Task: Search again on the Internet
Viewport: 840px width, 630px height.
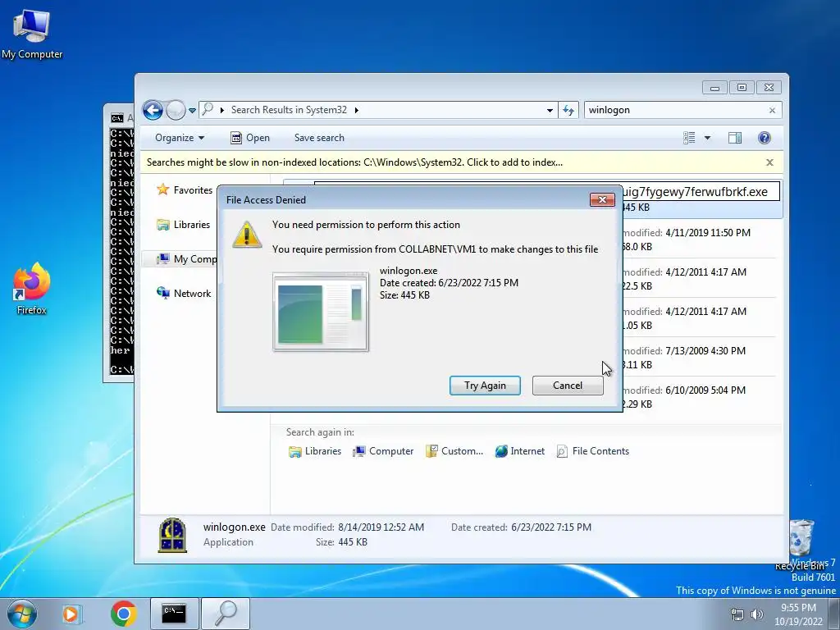Action: (x=519, y=452)
